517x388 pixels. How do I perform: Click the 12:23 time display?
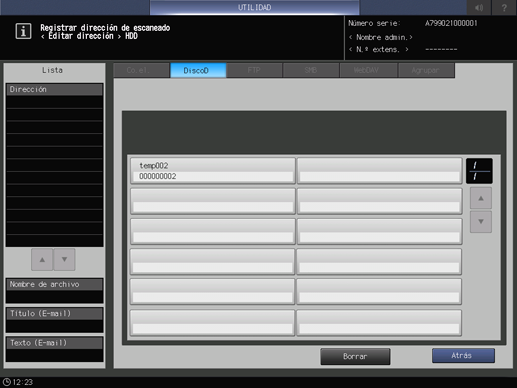coord(23,382)
